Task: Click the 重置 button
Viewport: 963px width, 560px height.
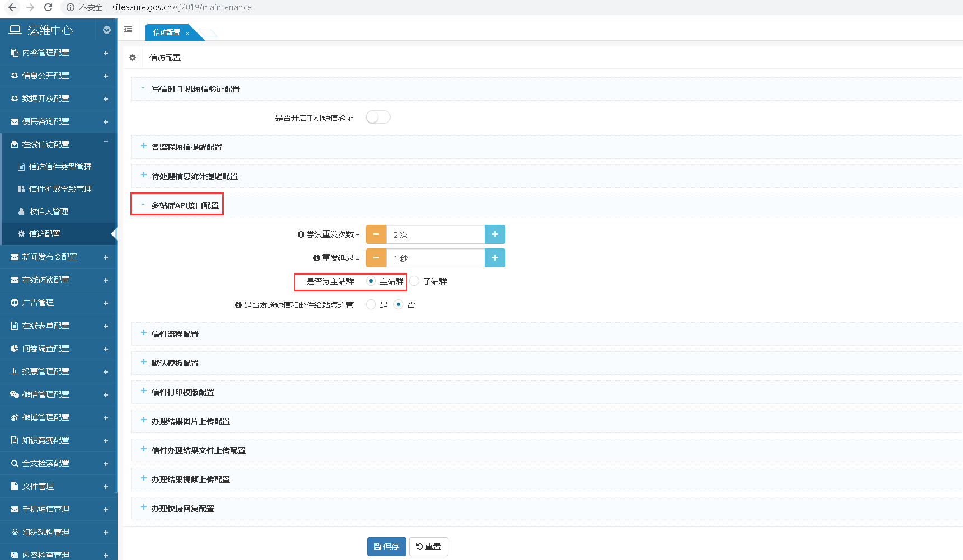Action: coord(429,547)
